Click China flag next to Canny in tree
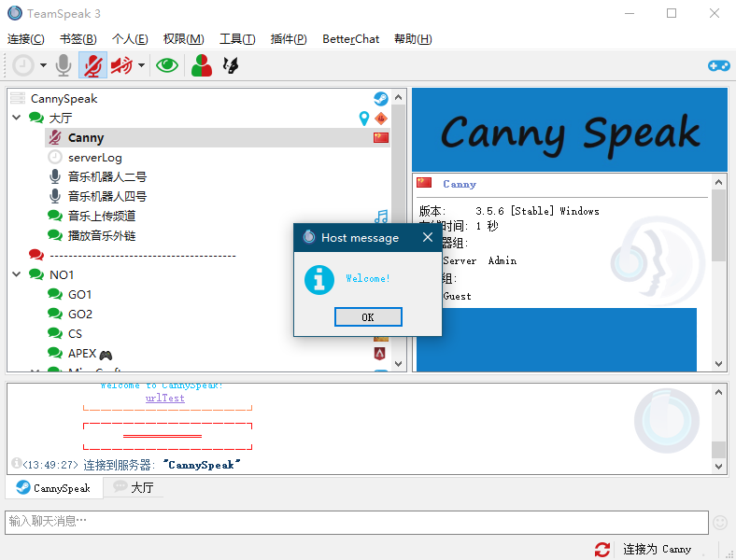The image size is (736, 560). click(x=381, y=137)
